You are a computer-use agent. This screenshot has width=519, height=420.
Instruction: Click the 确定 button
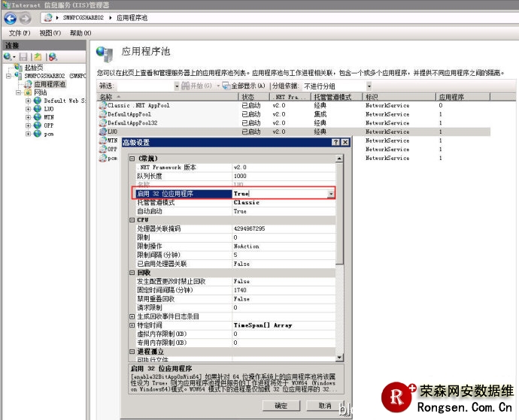[281, 405]
